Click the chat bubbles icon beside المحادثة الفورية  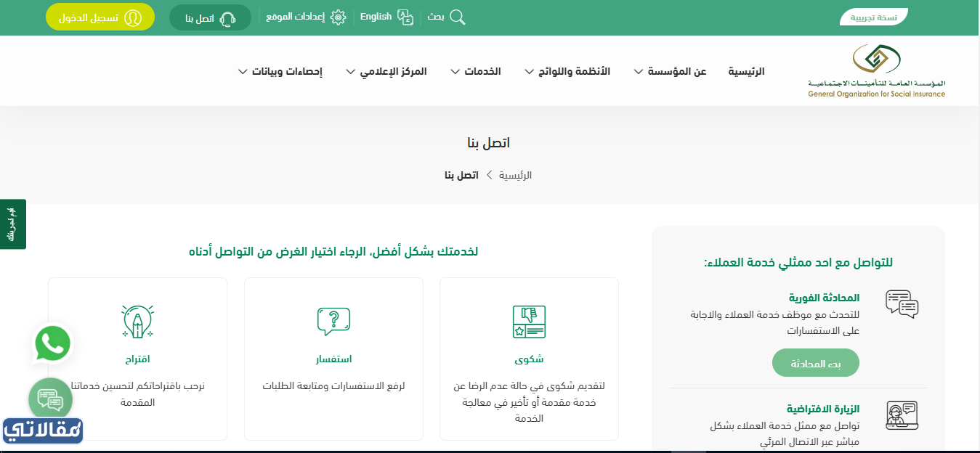pyautogui.click(x=902, y=304)
